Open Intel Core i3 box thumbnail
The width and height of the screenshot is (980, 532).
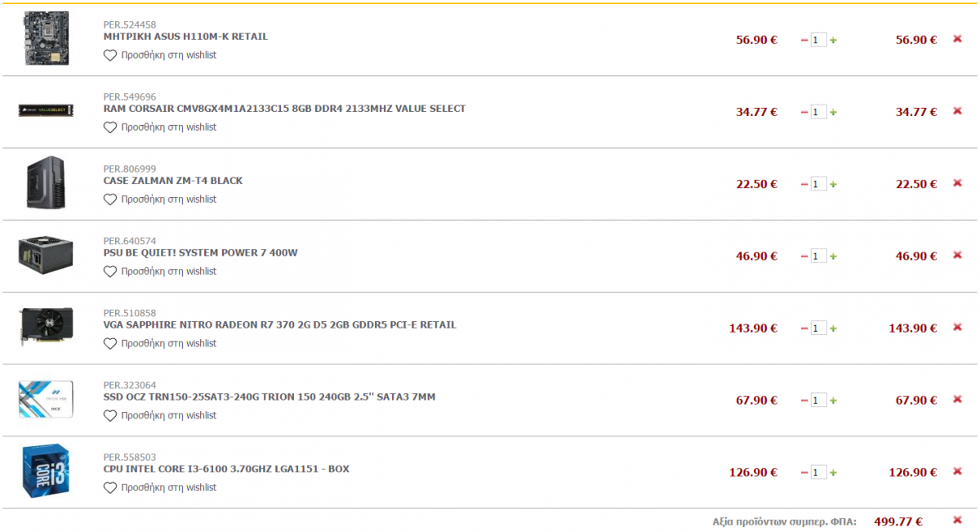tap(46, 472)
